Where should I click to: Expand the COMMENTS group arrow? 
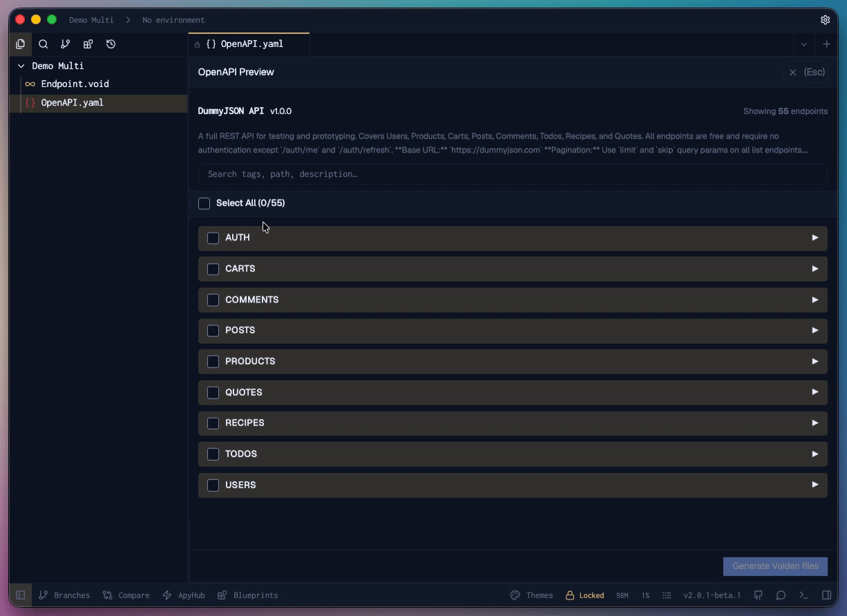coord(815,300)
